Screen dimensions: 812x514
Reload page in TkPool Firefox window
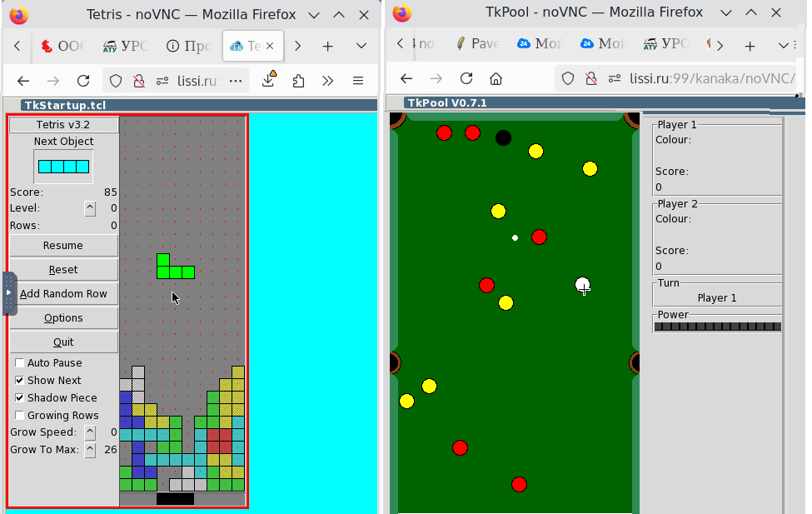tap(466, 78)
